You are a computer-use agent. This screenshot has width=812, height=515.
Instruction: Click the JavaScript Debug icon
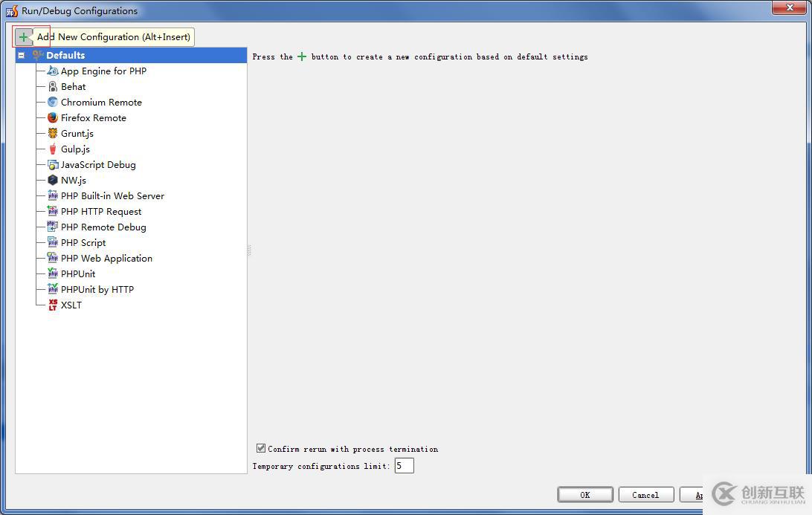tap(52, 164)
